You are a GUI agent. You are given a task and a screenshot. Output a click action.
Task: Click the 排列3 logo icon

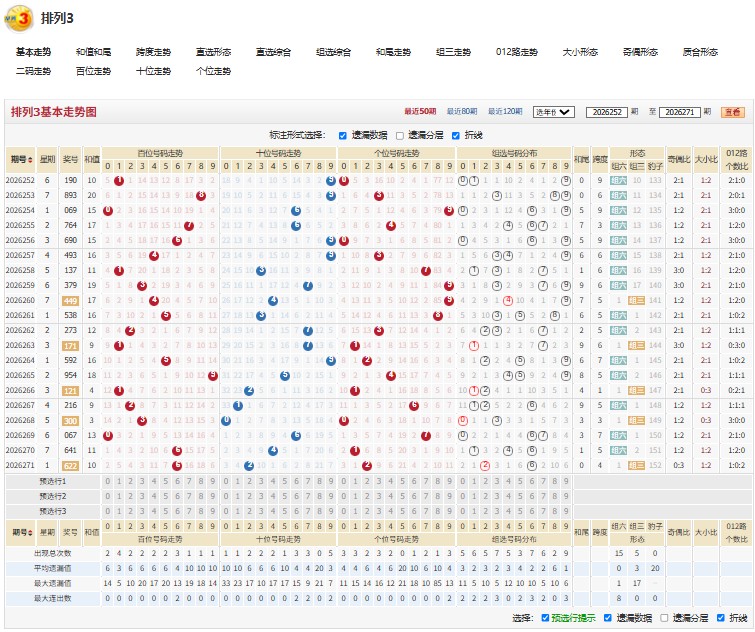[19, 19]
